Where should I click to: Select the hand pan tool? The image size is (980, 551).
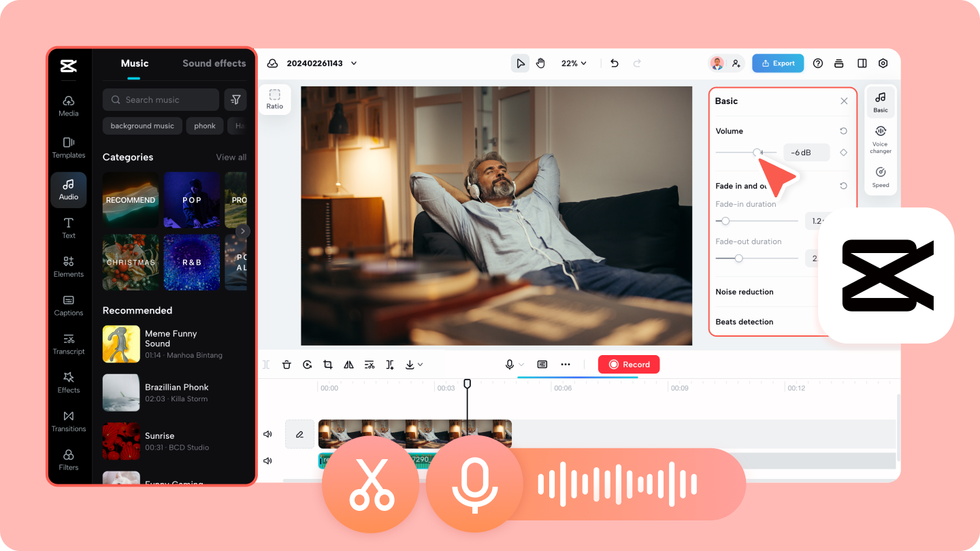[x=540, y=63]
